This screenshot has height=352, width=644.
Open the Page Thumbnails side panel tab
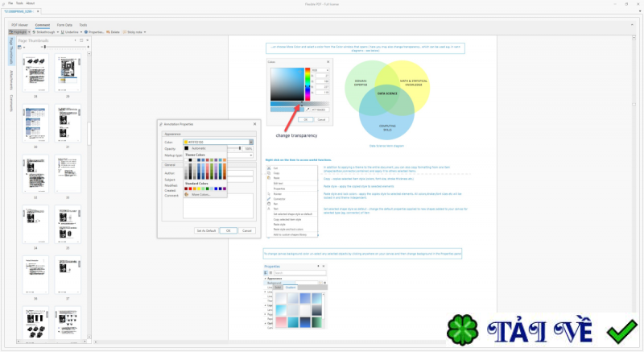coord(11,51)
